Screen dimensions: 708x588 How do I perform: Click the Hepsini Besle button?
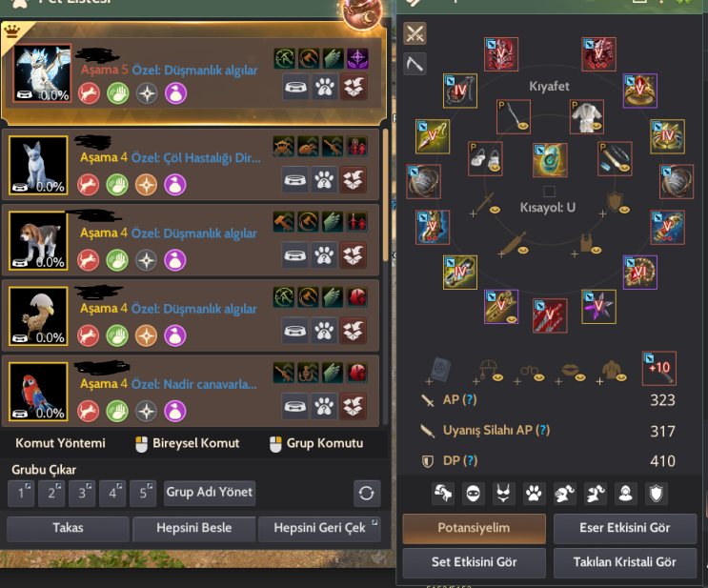click(194, 528)
